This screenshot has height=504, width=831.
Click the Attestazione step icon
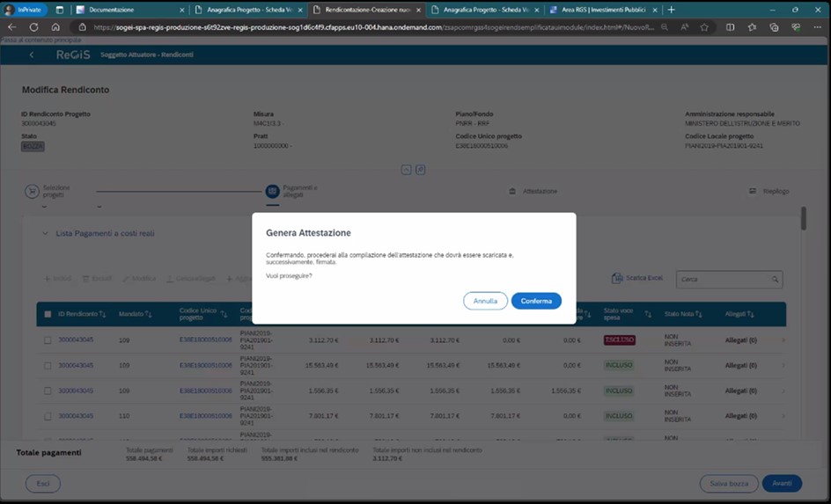coord(512,191)
